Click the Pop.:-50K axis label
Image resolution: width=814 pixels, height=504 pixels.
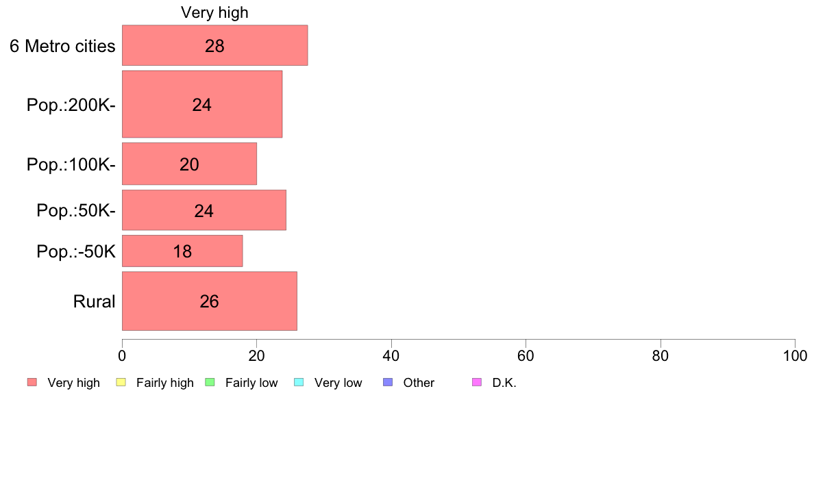pyautogui.click(x=76, y=251)
